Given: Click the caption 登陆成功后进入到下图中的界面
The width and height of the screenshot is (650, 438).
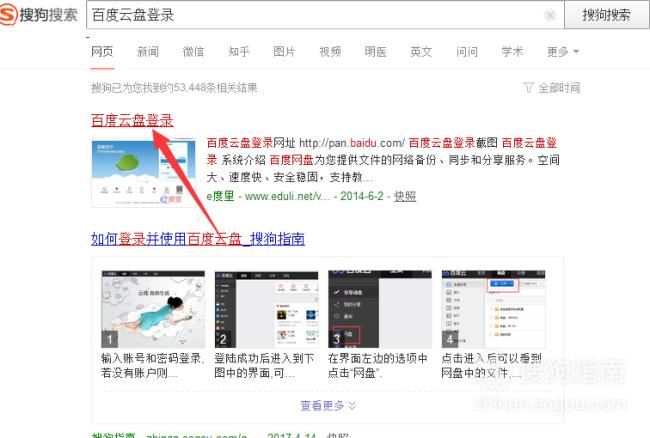Looking at the screenshot, I should click(x=264, y=365).
